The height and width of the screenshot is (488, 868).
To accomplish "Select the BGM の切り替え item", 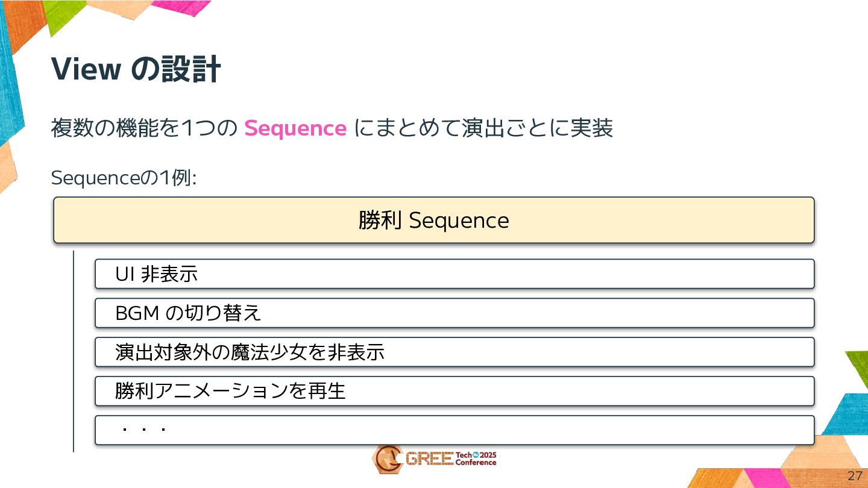I will coord(454,313).
